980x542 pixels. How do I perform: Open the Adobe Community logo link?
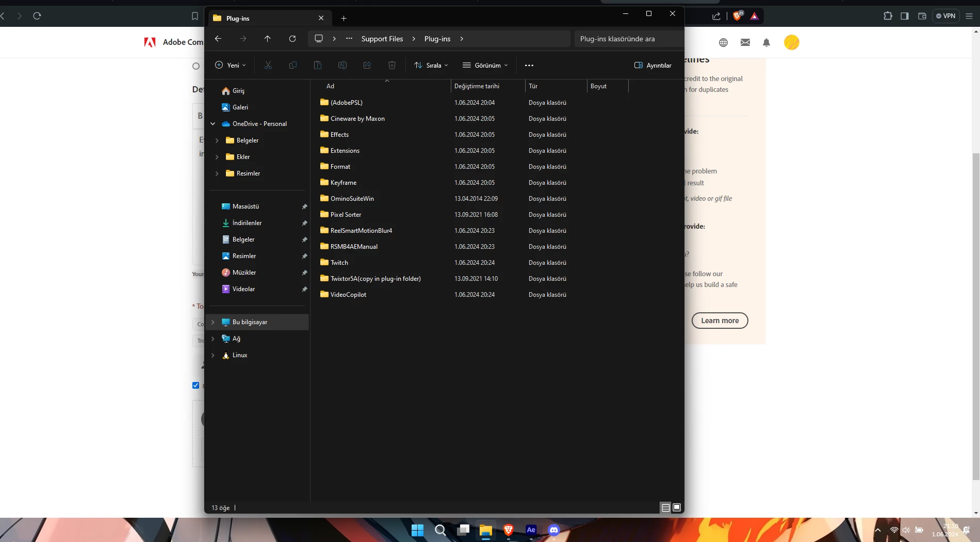click(173, 42)
